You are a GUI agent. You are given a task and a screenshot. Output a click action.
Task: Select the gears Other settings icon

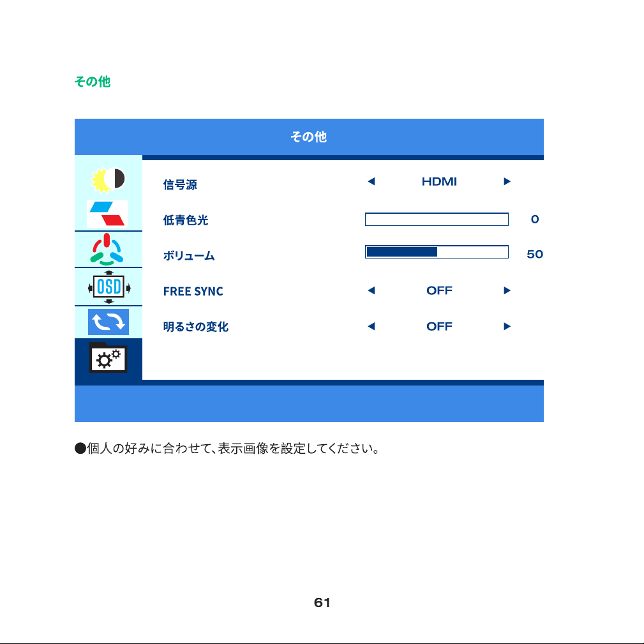tap(108, 358)
